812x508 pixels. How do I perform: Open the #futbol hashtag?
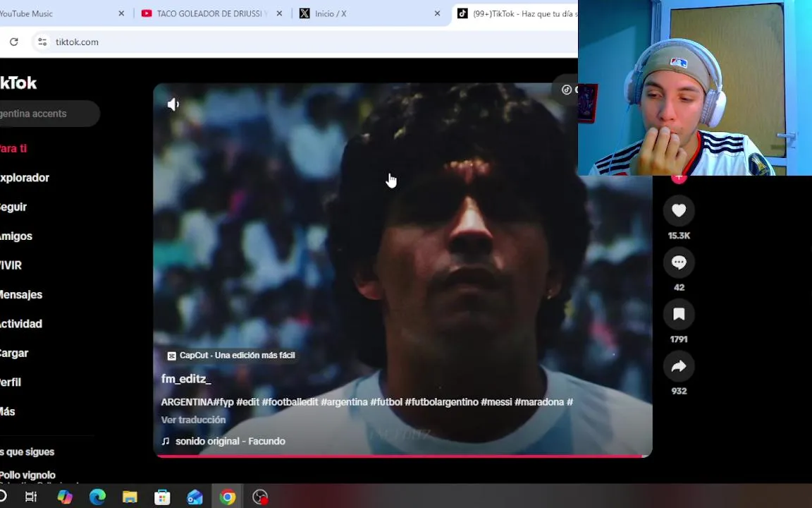tap(386, 402)
